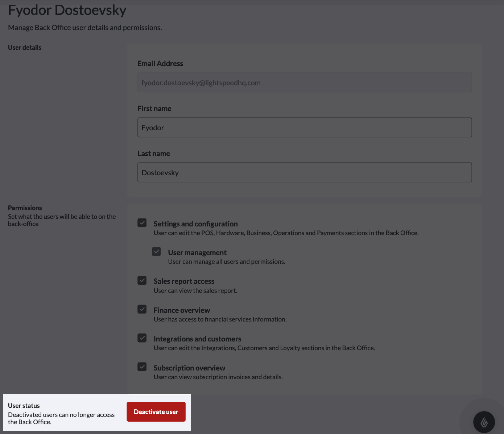This screenshot has width=504, height=434.
Task: Toggle the Subscription overview checkbox
Action: 142,367
